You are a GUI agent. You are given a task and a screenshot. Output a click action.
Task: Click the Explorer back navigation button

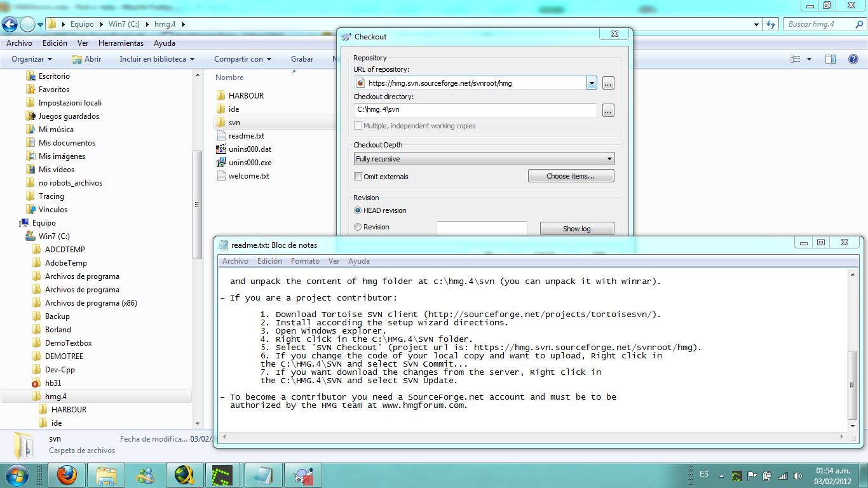coord(10,25)
